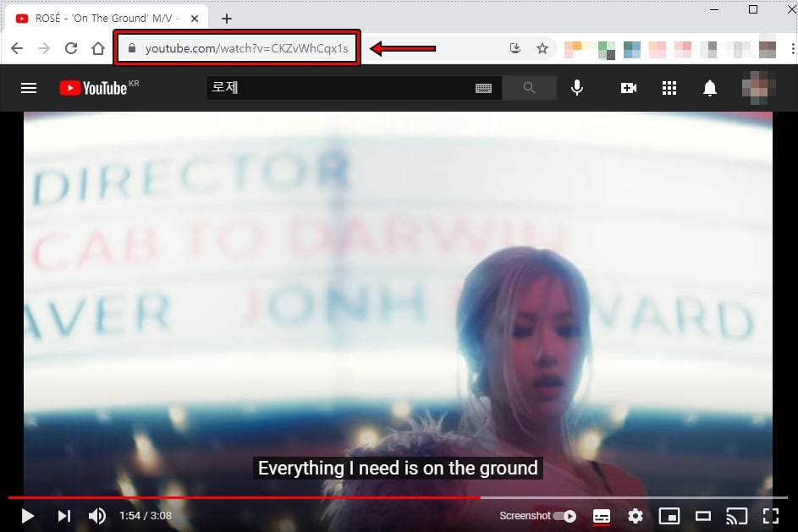Open the YouTube hamburger guide menu
The width and height of the screenshot is (798, 532).
coord(29,88)
